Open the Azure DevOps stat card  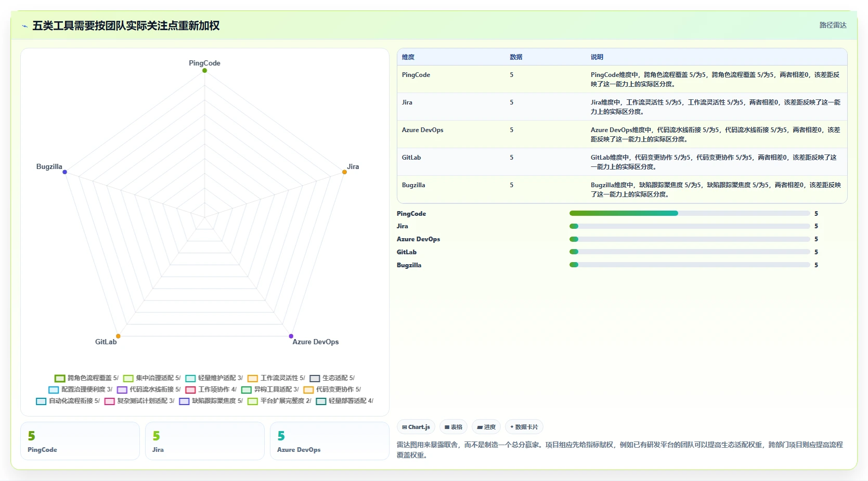point(330,441)
